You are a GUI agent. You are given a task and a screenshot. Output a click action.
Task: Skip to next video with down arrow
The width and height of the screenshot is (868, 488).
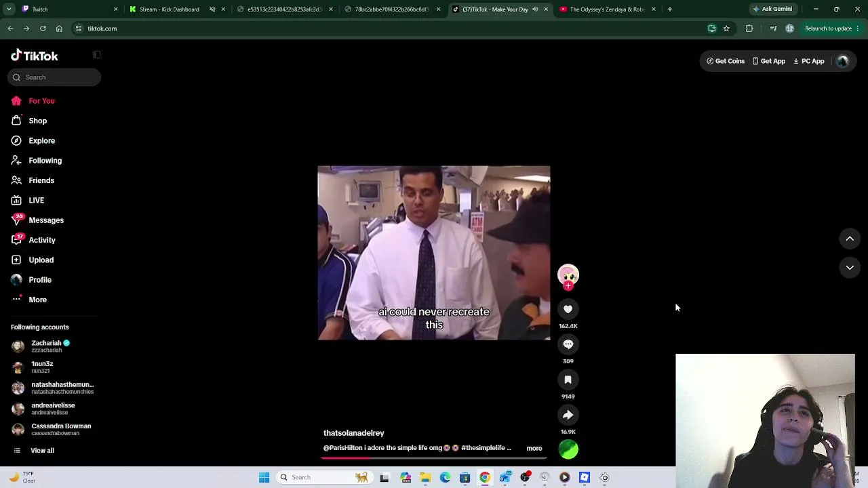click(850, 268)
